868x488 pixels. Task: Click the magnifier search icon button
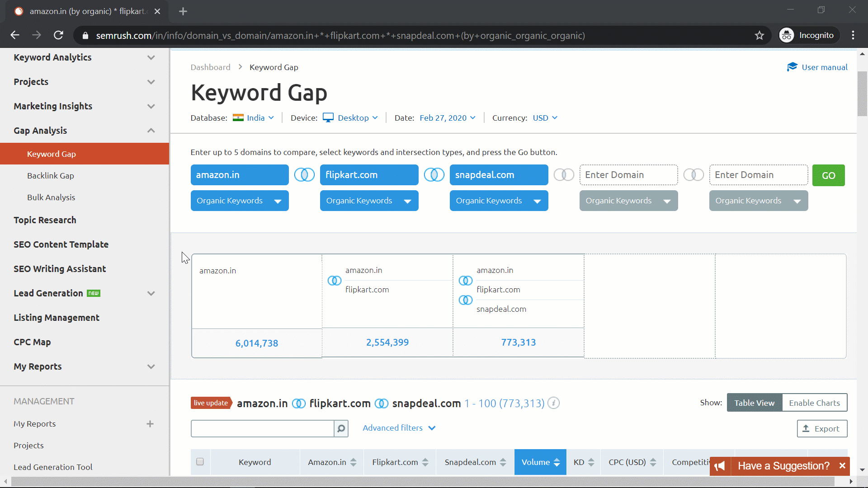[341, 428]
